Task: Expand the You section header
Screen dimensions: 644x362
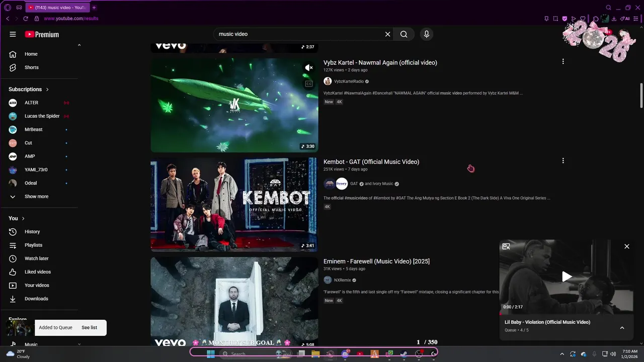Action: click(17, 218)
